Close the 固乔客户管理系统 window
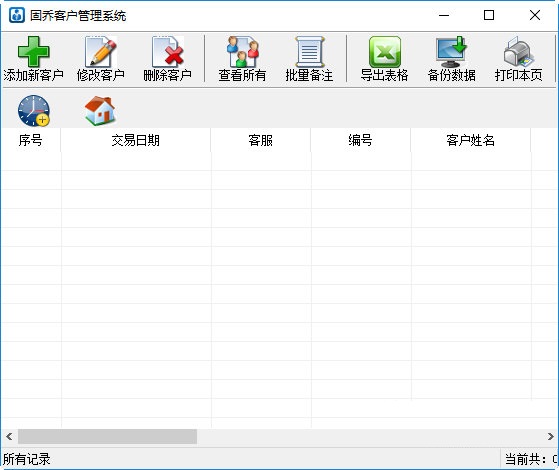This screenshot has width=559, height=470. pos(535,15)
